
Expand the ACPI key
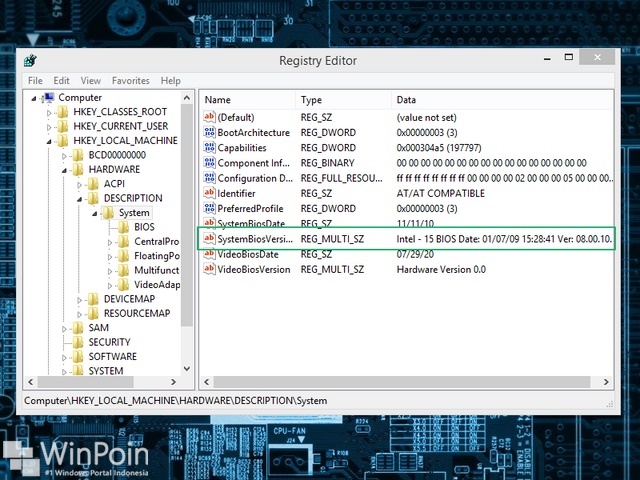click(x=79, y=185)
